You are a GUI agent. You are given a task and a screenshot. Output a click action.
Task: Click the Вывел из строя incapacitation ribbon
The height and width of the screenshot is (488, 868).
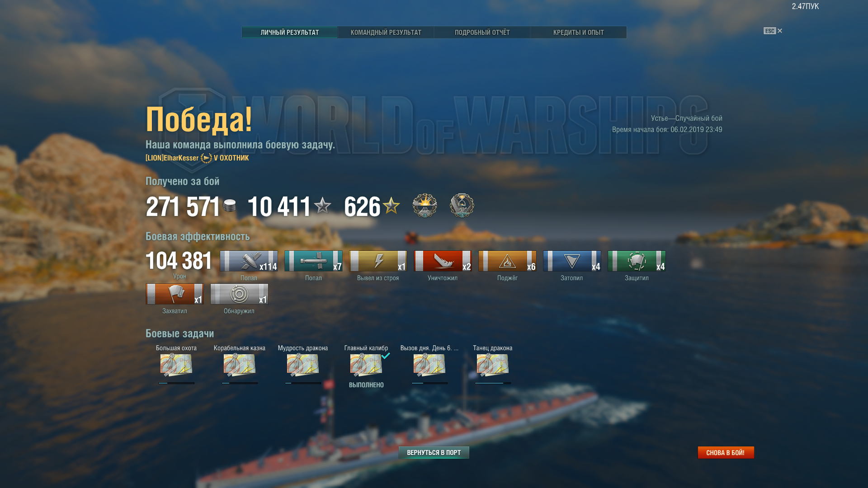[378, 261]
